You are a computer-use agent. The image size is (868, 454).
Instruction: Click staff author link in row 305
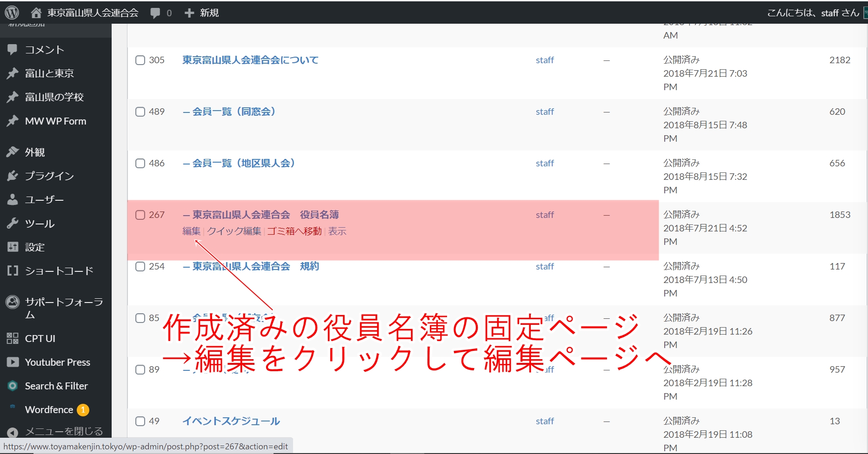click(x=545, y=60)
